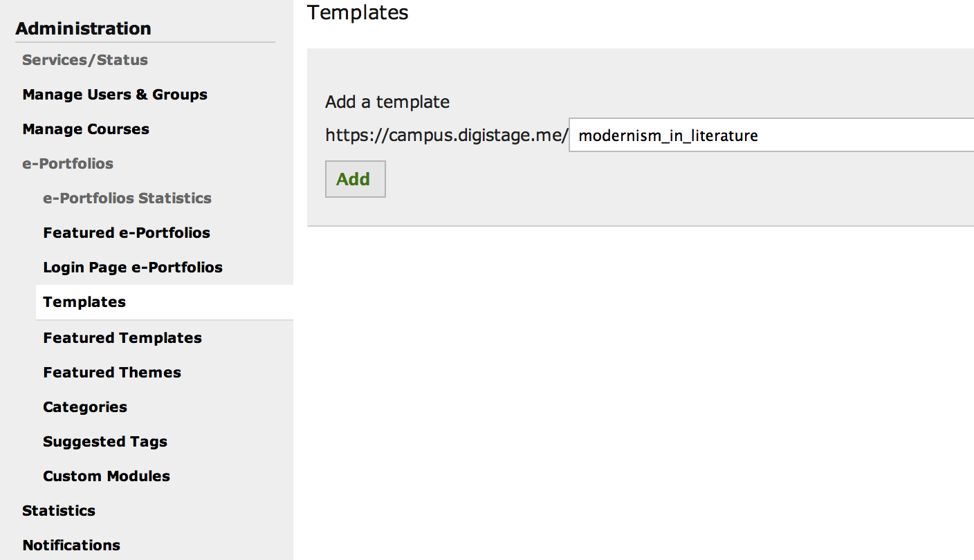View the Suggested Tags settings

tap(105, 441)
